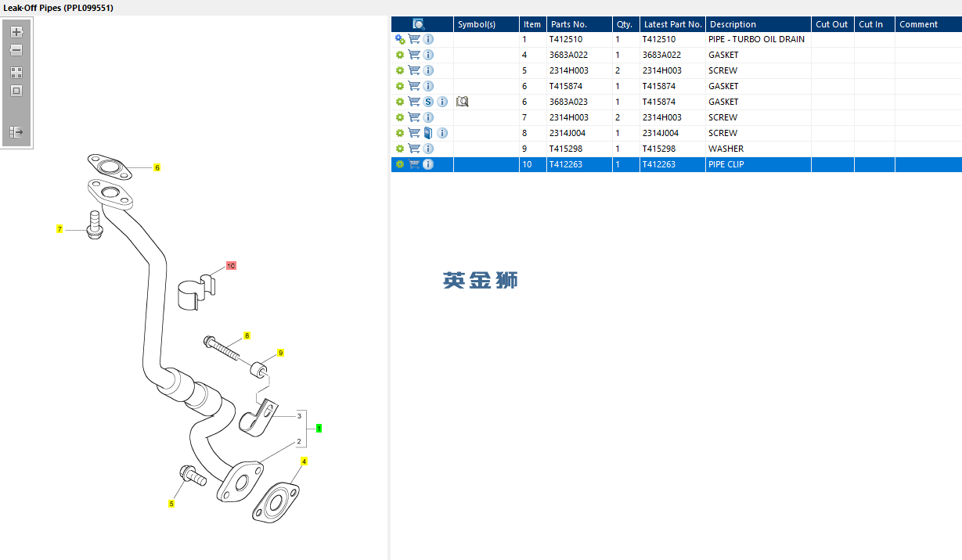Open info for PIPE - TURBO OIL DRAIN
This screenshot has height=560, width=962.
(x=428, y=39)
